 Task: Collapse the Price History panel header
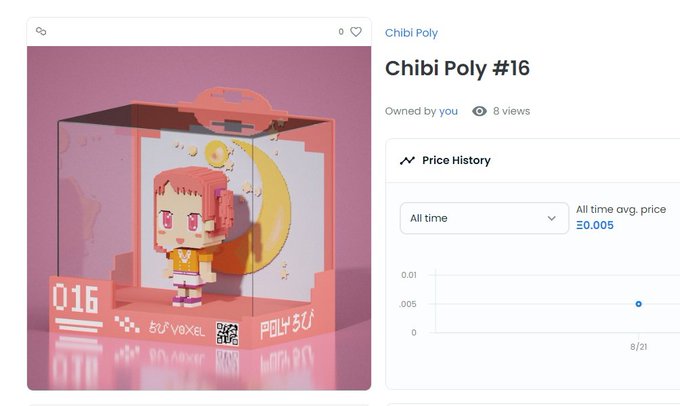click(533, 160)
